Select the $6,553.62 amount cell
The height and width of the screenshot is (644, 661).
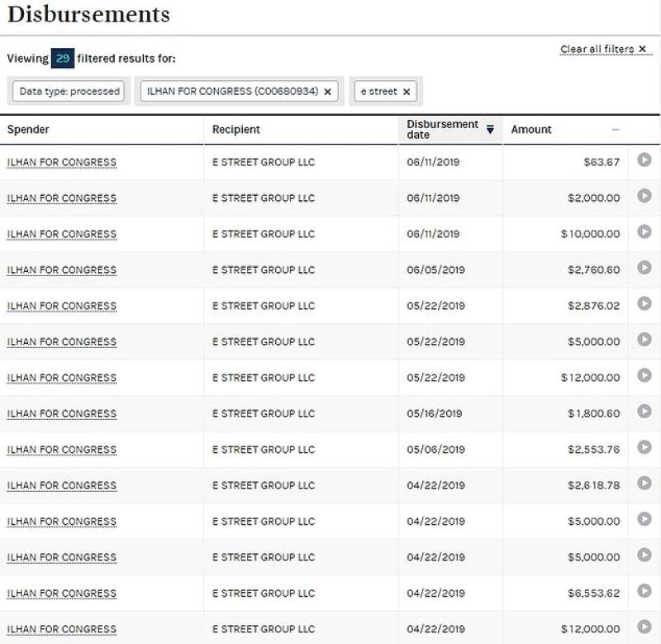[x=593, y=594]
